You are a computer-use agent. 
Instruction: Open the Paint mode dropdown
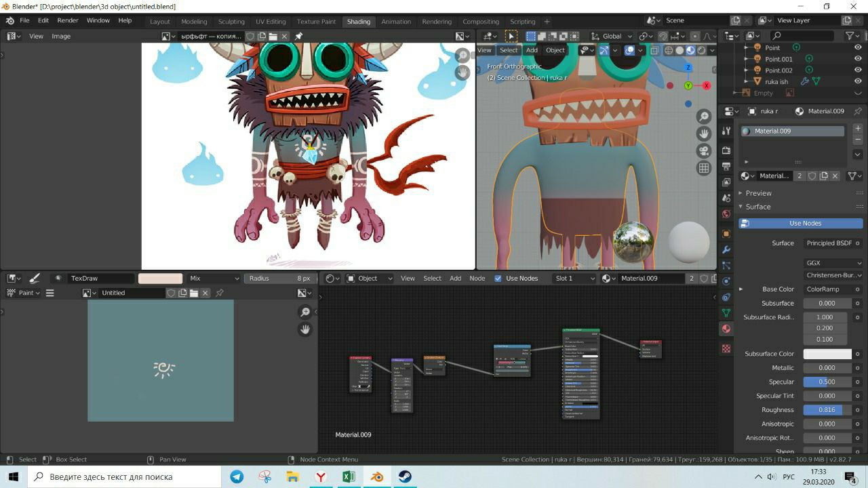(24, 293)
